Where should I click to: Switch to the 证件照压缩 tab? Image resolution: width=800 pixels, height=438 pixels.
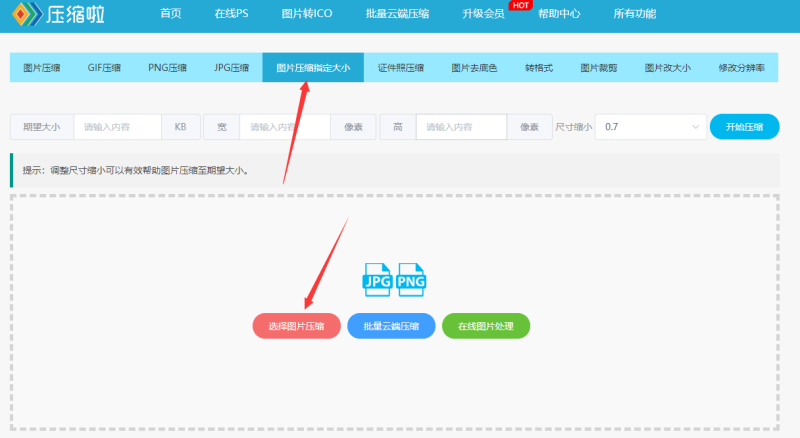tap(401, 67)
